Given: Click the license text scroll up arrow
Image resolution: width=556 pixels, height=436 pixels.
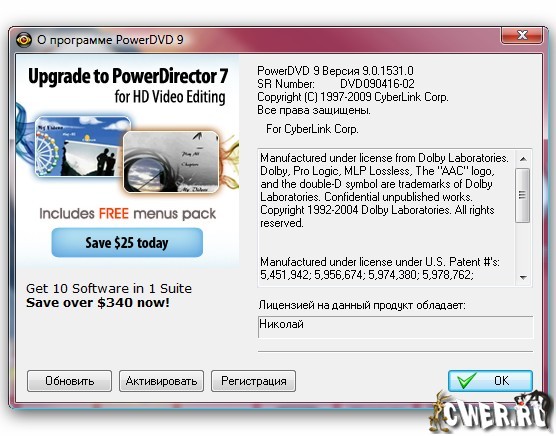Looking at the screenshot, I should point(523,158).
